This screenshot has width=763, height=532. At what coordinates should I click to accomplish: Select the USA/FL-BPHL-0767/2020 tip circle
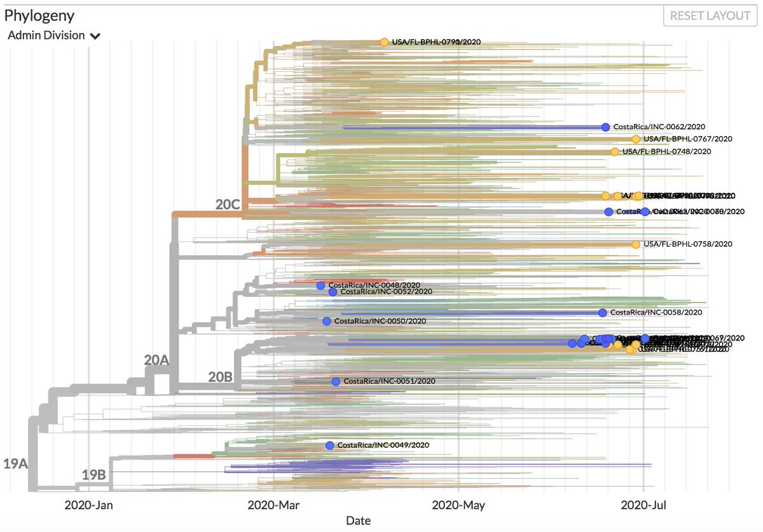click(636, 139)
